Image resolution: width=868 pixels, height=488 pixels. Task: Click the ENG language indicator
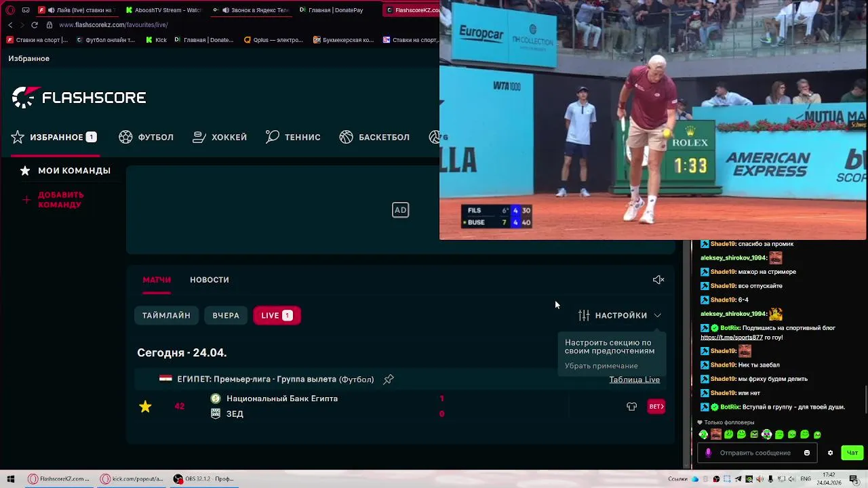tap(805, 479)
